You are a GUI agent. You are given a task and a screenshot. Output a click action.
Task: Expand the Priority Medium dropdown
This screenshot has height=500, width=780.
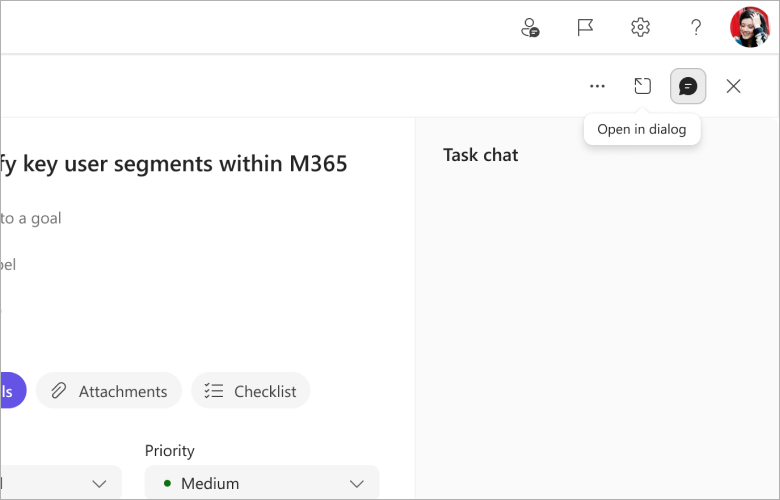(262, 483)
